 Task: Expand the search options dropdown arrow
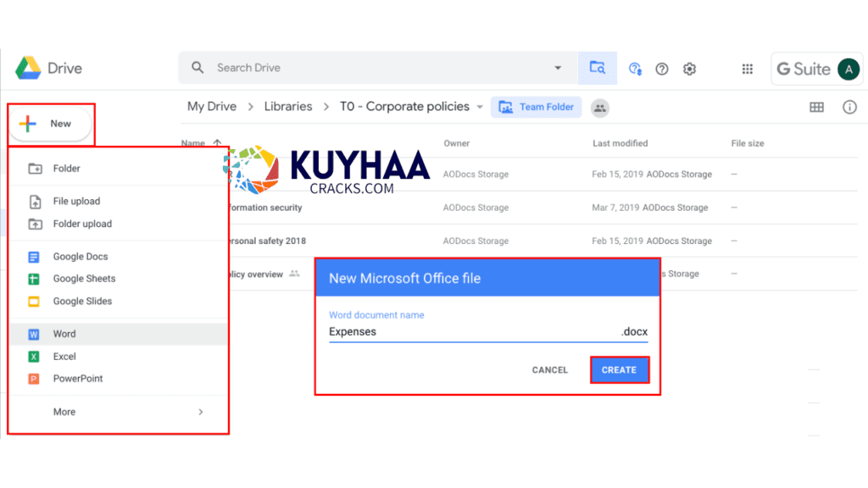click(x=558, y=68)
